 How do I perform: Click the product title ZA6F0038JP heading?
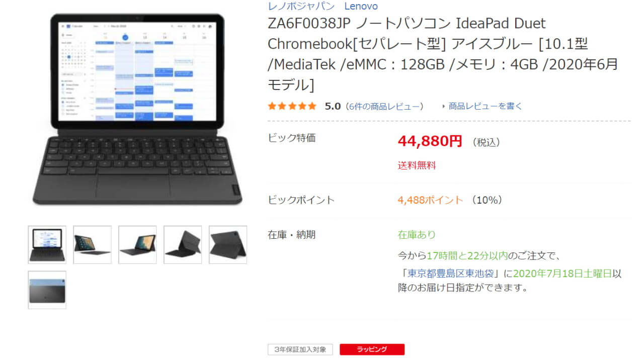pyautogui.click(x=443, y=54)
